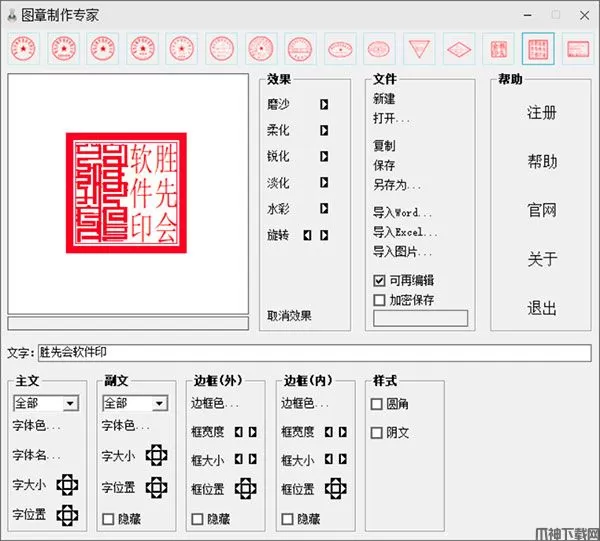Click the 磨沙 effect arrow
The height and width of the screenshot is (541, 600).
click(324, 104)
